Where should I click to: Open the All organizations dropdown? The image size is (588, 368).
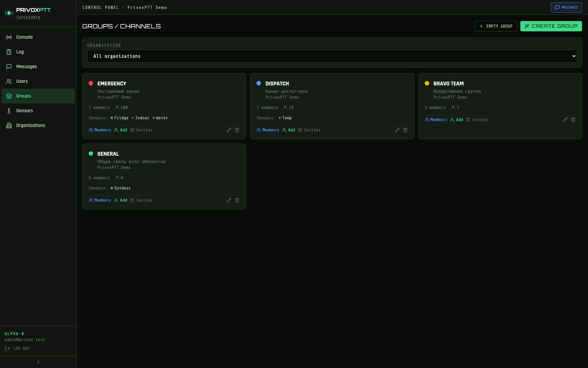point(332,56)
